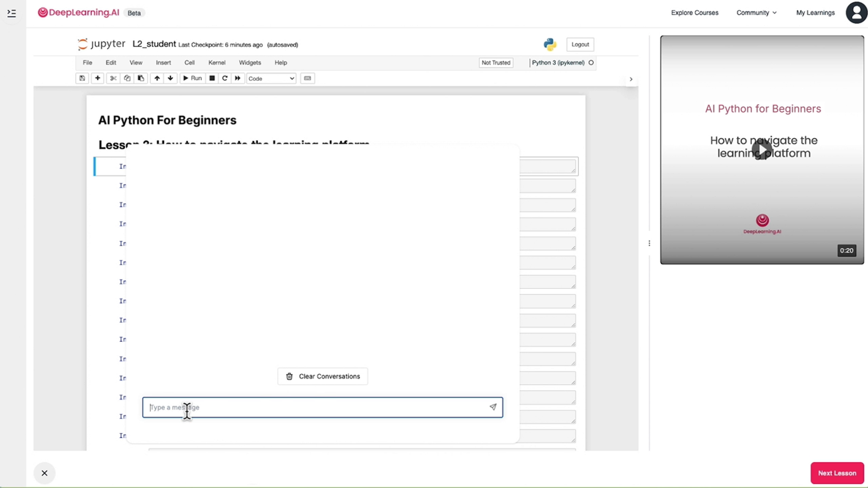Restart the kernel with circular arrow
Image resolution: width=868 pixels, height=488 pixels.
[225, 78]
